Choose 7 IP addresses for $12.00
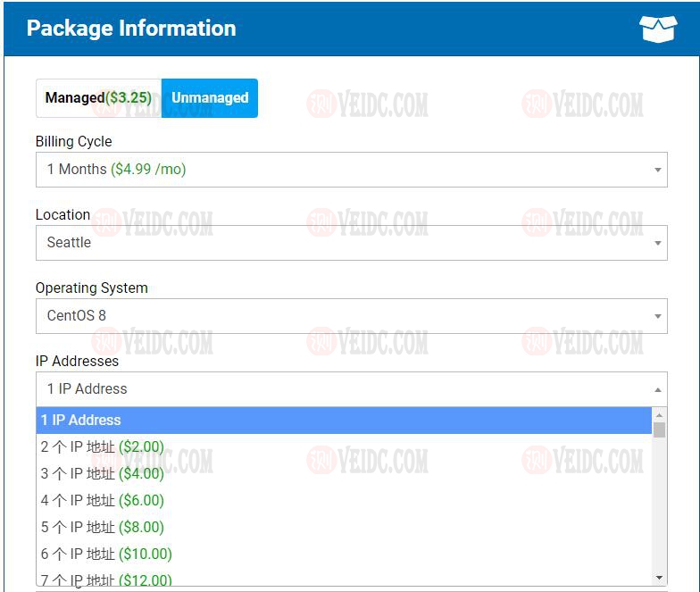Image resolution: width=700 pixels, height=592 pixels. click(105, 579)
